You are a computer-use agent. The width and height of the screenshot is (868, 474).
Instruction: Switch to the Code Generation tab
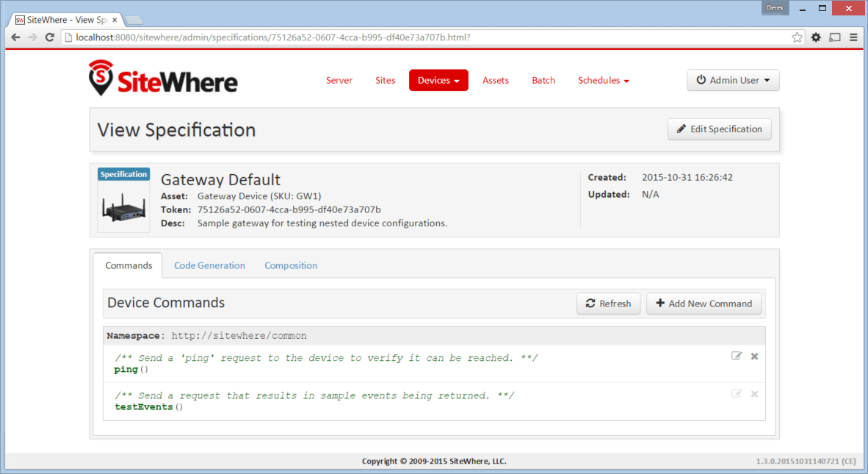click(209, 265)
